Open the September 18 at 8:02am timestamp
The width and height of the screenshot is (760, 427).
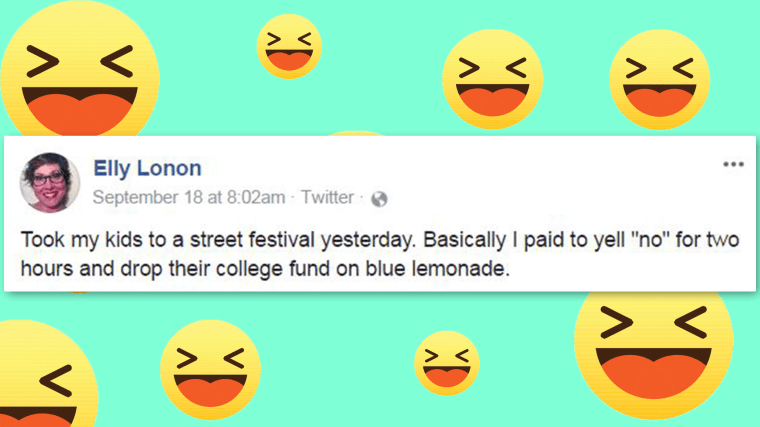189,198
